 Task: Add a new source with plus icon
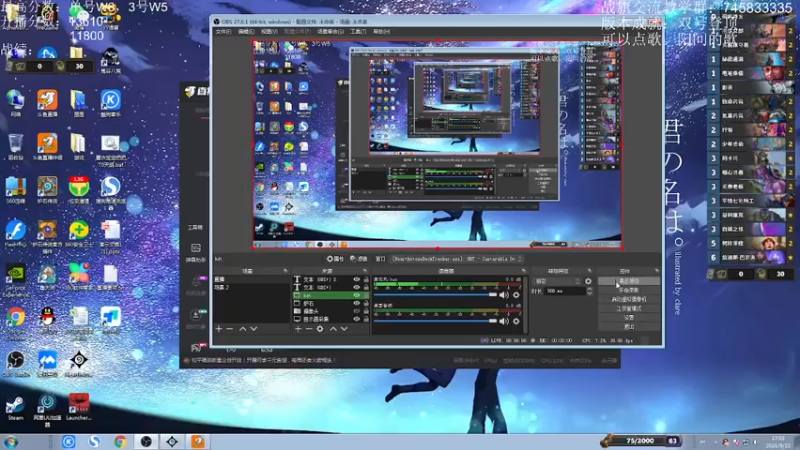(298, 329)
